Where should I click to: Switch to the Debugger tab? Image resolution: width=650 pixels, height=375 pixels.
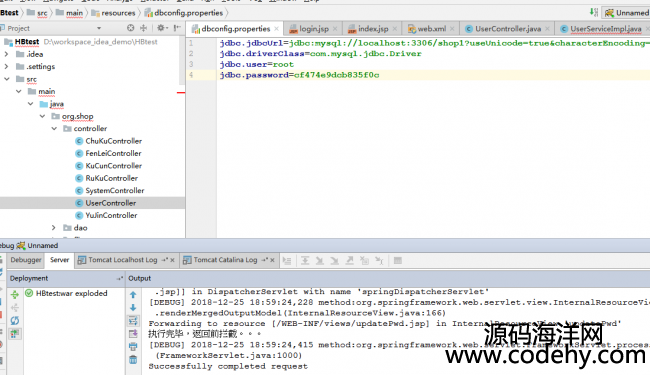(26, 260)
